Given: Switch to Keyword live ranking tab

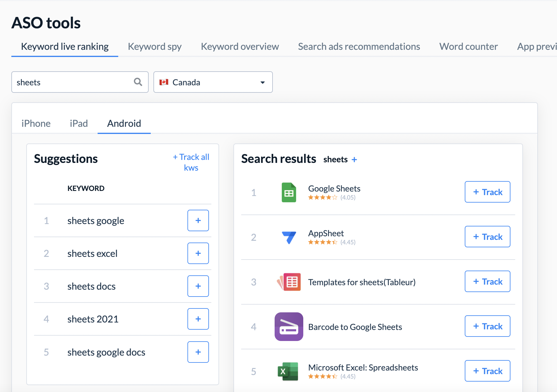Looking at the screenshot, I should pyautogui.click(x=65, y=47).
